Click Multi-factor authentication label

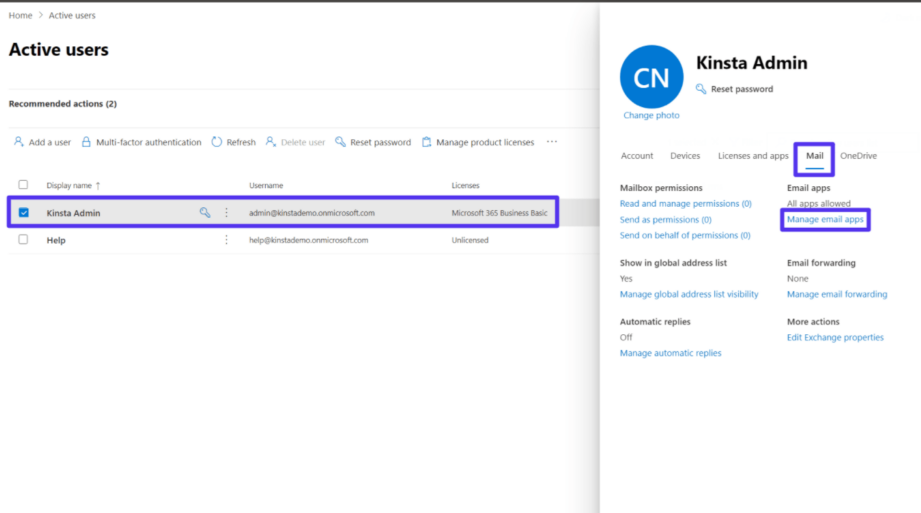pyautogui.click(x=149, y=142)
